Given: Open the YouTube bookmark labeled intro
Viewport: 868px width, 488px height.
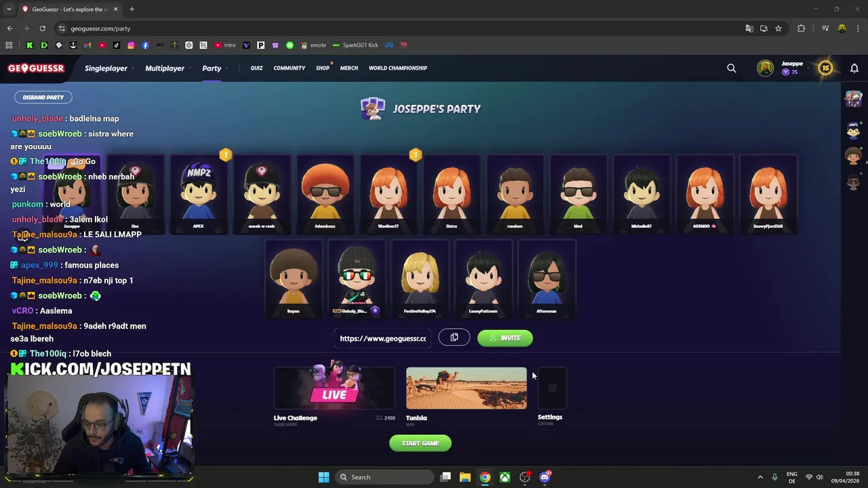Looking at the screenshot, I should [x=225, y=45].
